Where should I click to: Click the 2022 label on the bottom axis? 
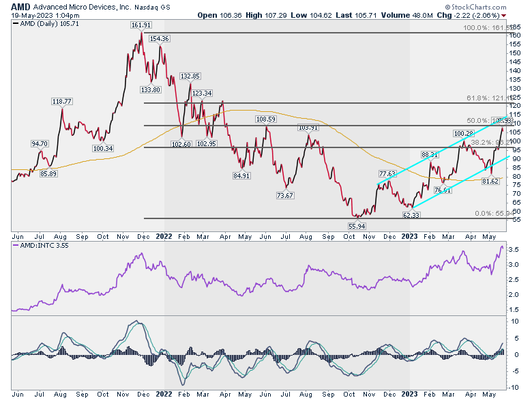[164, 395]
